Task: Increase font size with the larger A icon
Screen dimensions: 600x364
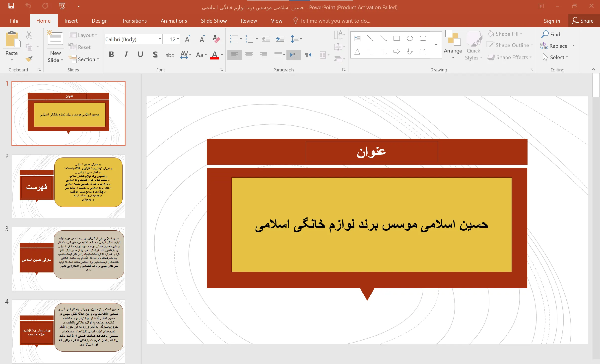Action: click(188, 39)
